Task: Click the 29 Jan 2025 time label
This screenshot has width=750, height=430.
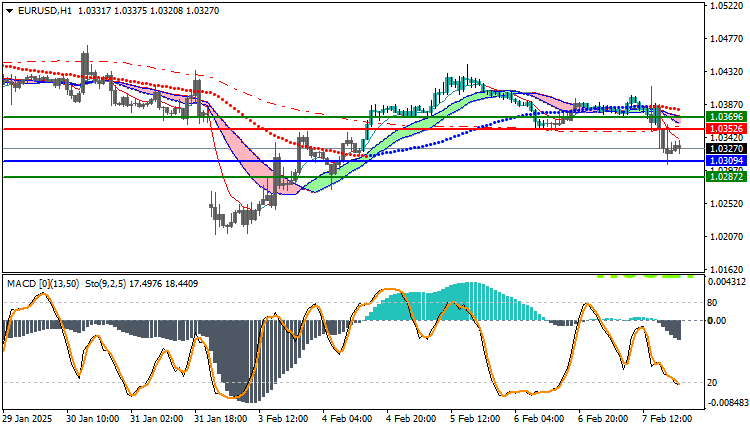Action: [27, 419]
